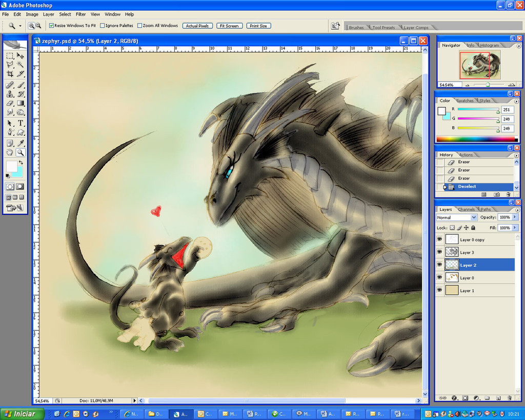
Task: Create a new layer from Layers panel
Action: coord(498,398)
